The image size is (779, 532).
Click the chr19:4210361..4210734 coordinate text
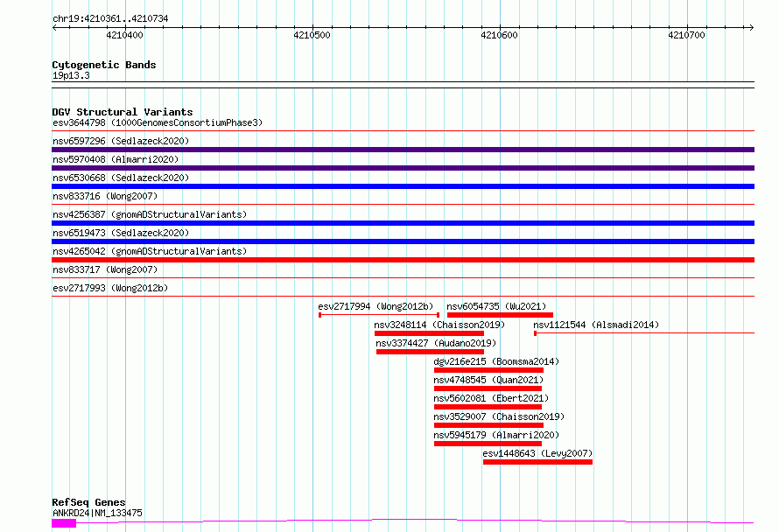[110, 19]
